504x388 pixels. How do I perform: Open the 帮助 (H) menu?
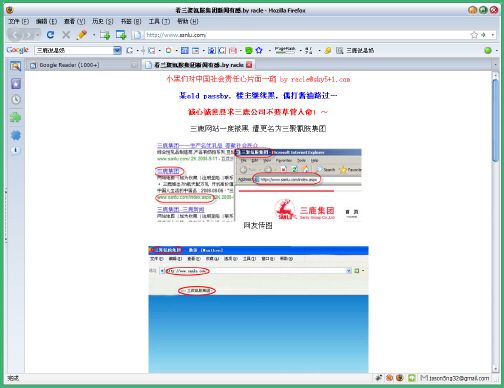click(x=187, y=21)
